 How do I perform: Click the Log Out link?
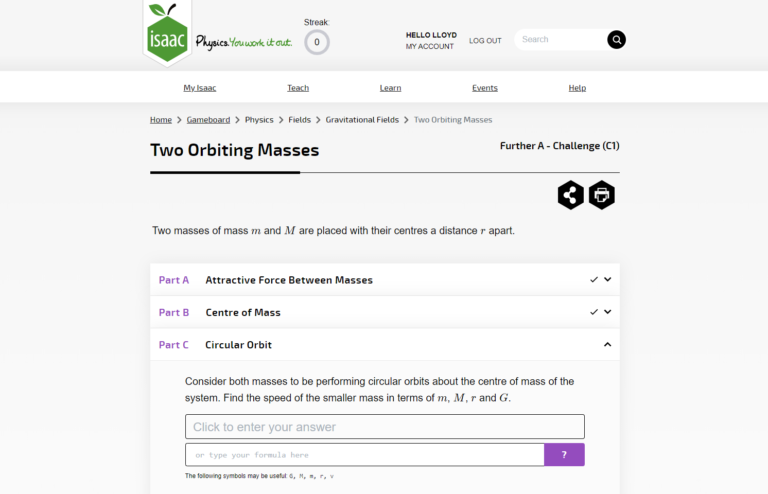click(x=485, y=41)
